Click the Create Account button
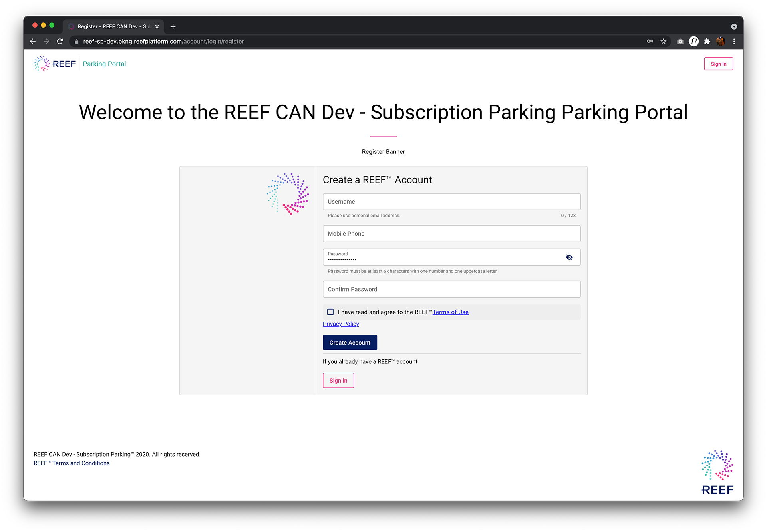This screenshot has width=767, height=532. pyautogui.click(x=350, y=343)
